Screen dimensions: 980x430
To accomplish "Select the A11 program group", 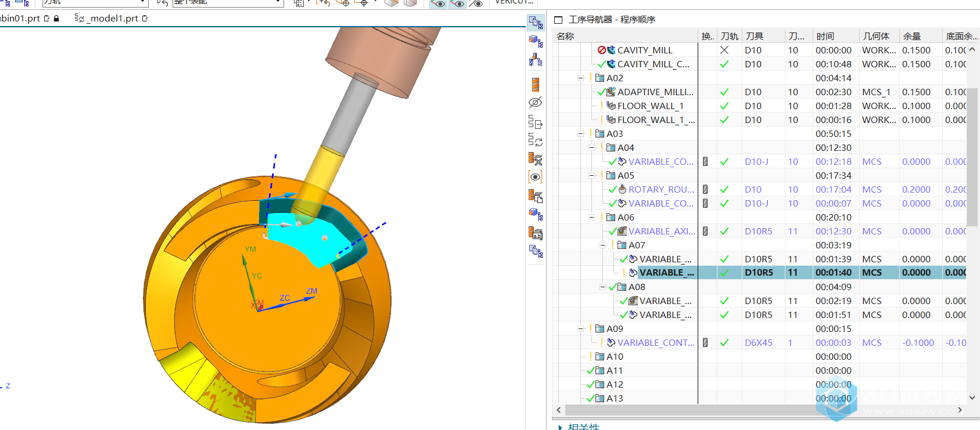I will (615, 370).
